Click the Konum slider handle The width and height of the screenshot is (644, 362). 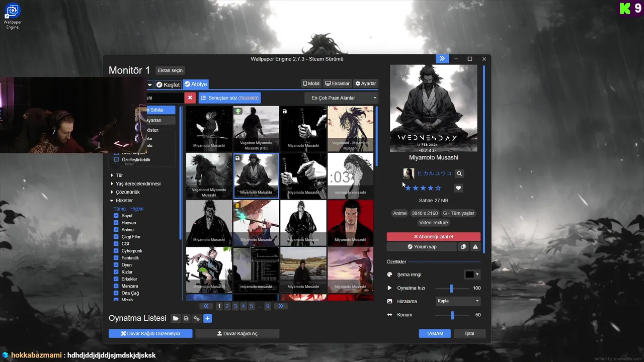tap(452, 315)
